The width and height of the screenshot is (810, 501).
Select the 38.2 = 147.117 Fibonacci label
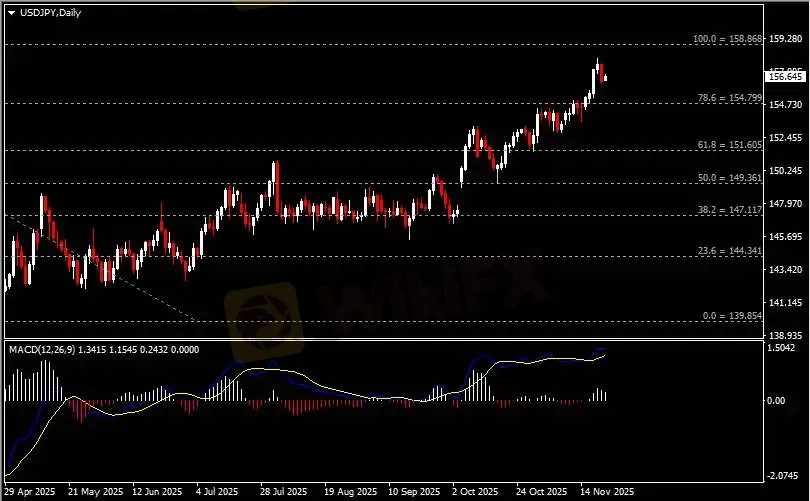730,210
